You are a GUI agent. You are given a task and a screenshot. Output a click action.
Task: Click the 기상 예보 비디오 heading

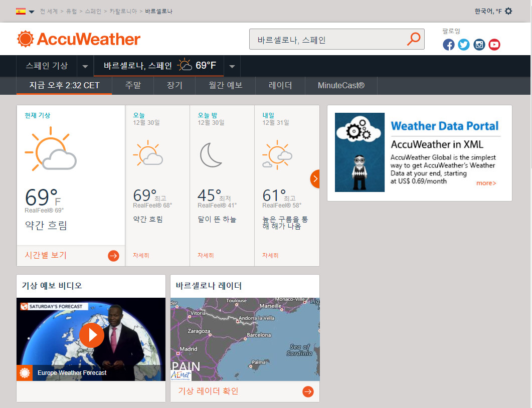(x=52, y=286)
